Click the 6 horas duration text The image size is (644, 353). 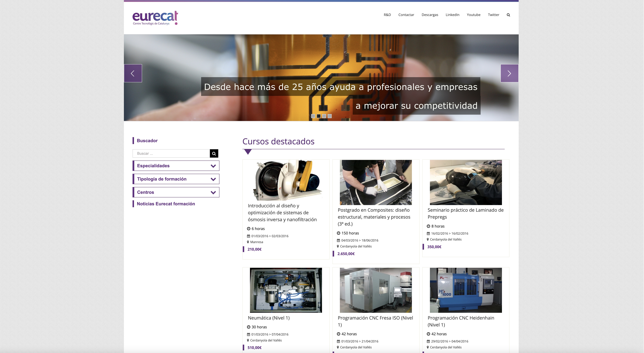coord(258,229)
